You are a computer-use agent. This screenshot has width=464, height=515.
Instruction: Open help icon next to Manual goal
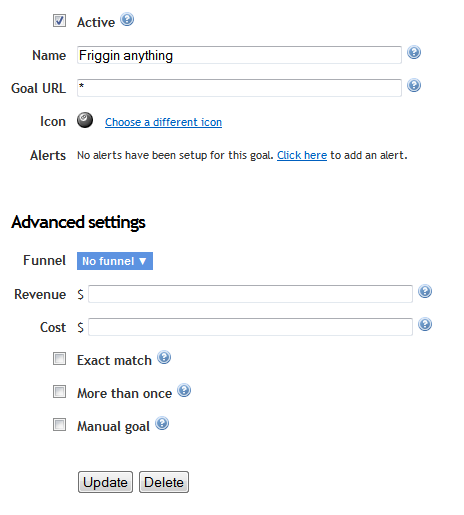click(x=162, y=423)
